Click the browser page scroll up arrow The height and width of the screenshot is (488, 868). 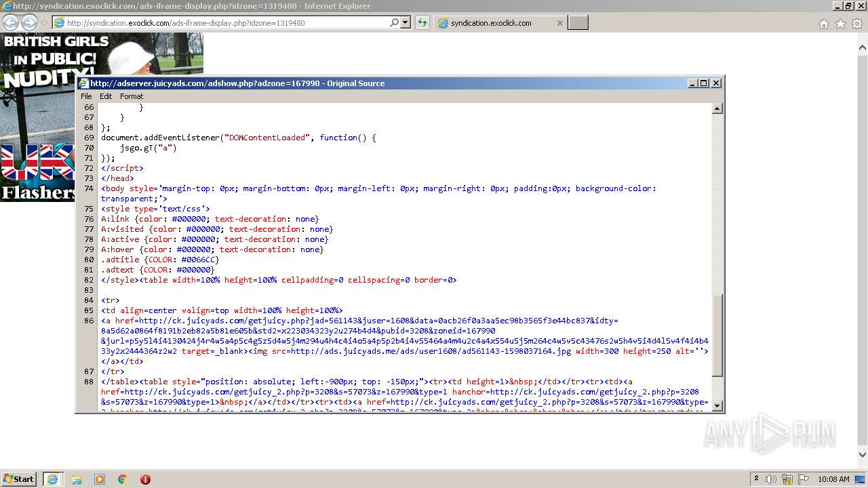click(863, 47)
